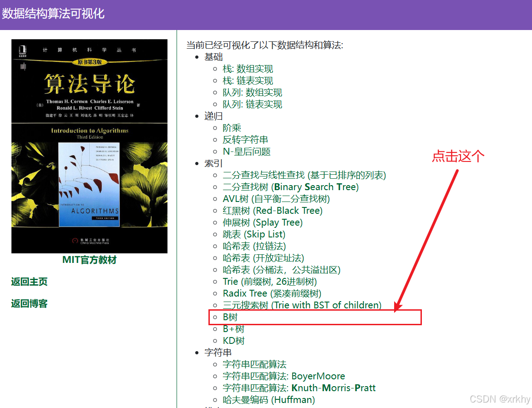Open the KD树 link
532x408 pixels.
point(233,341)
